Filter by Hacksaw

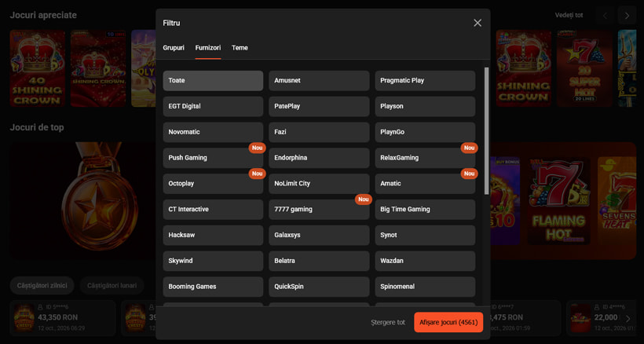pos(213,235)
